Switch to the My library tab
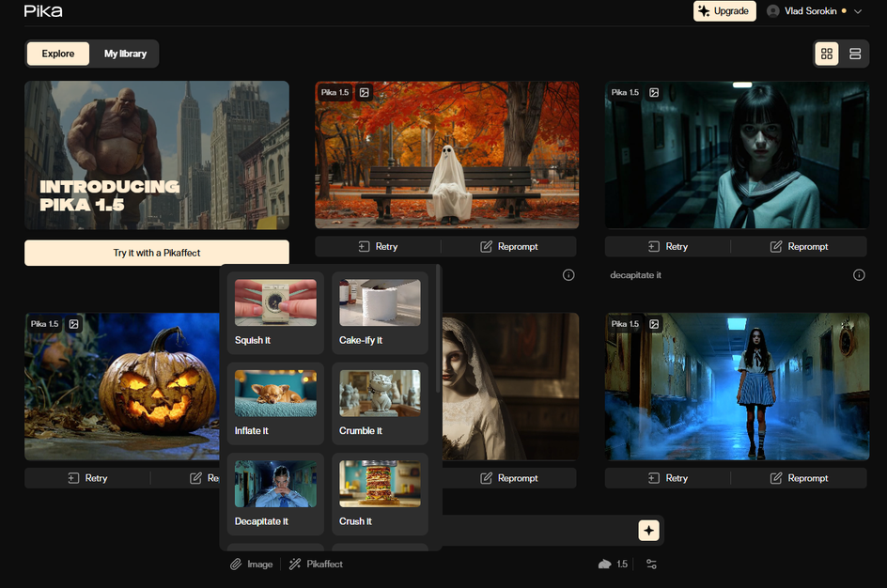Image resolution: width=887 pixels, height=588 pixels. pyautogui.click(x=125, y=54)
